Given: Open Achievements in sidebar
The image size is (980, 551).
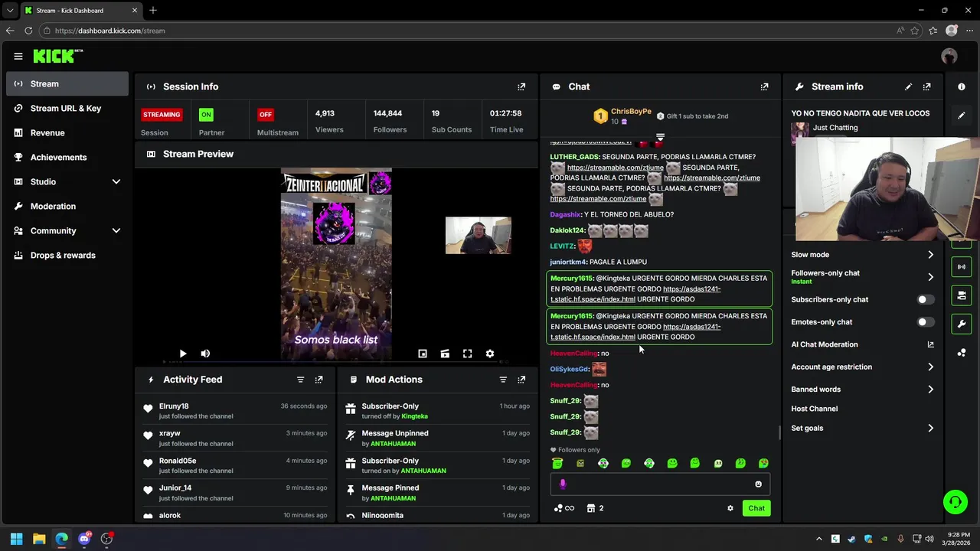Looking at the screenshot, I should tap(67, 157).
